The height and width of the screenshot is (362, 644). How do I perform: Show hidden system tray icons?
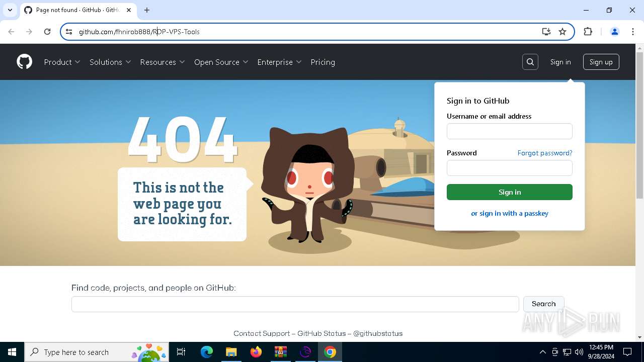(x=542, y=352)
